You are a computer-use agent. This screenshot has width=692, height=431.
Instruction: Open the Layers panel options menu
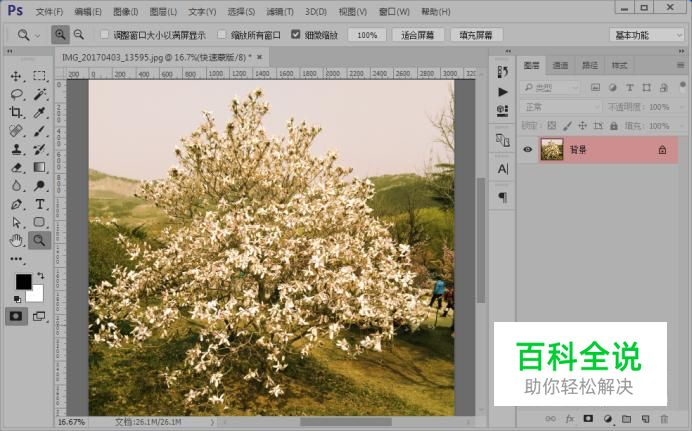[x=680, y=65]
